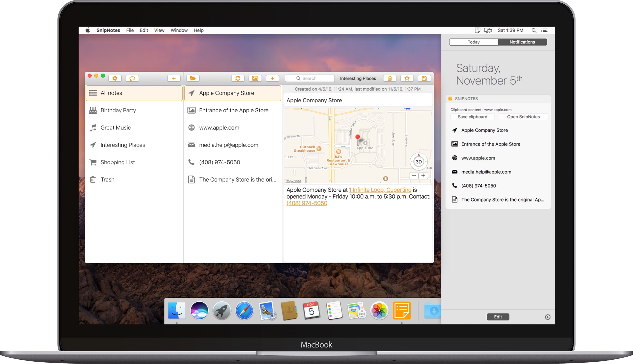Toggle 3D view on the map

[x=419, y=162]
